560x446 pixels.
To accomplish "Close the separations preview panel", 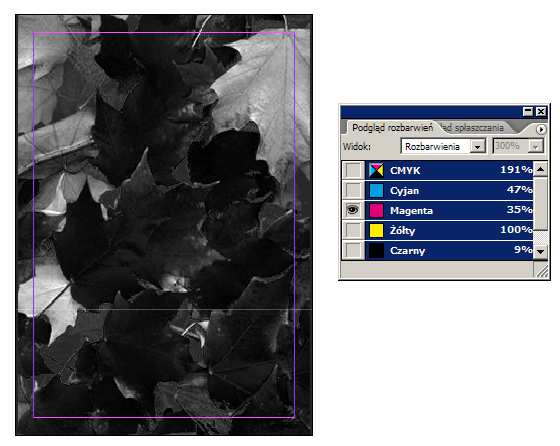I will click(541, 111).
